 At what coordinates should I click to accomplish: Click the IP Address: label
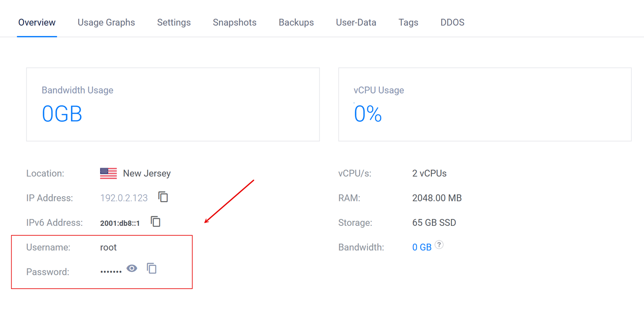pos(49,198)
